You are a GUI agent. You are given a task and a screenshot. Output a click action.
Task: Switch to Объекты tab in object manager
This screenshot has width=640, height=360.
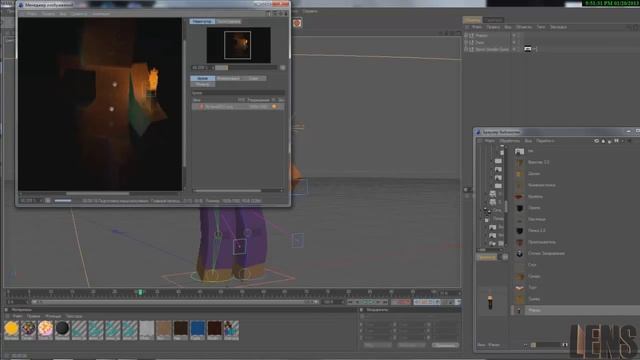tap(472, 20)
